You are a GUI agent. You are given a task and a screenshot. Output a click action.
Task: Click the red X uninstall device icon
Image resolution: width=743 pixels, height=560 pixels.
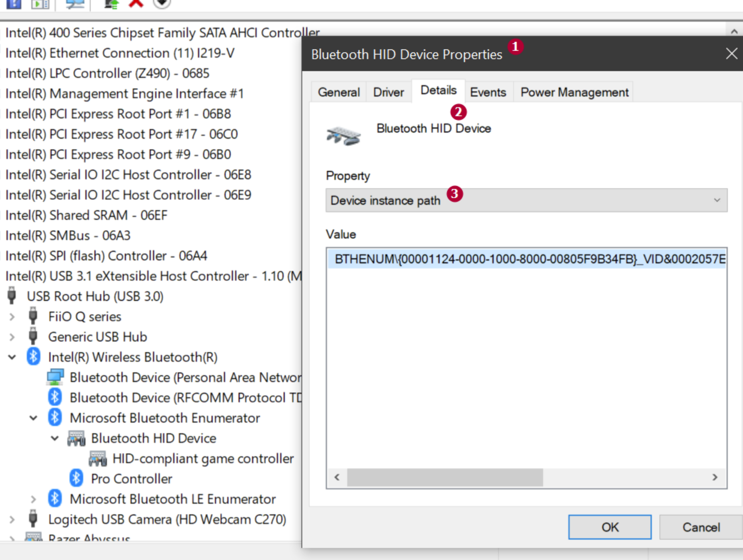136,3
